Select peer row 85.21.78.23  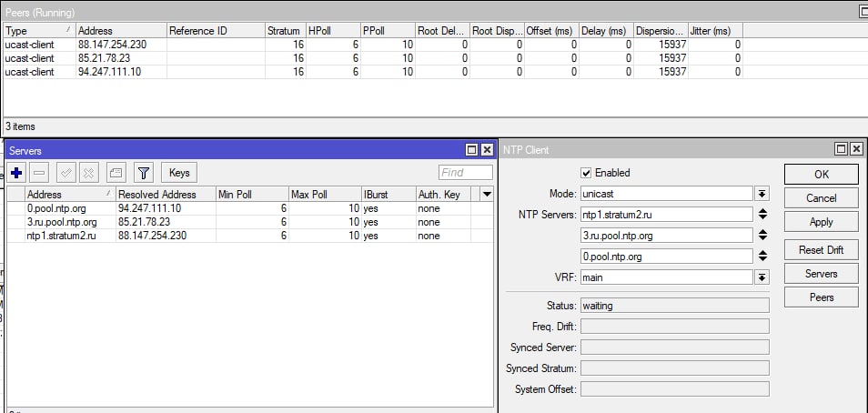pyautogui.click(x=372, y=58)
